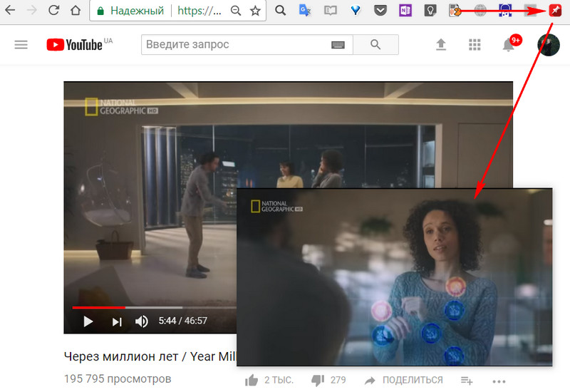The image size is (570, 392).
Task: Click the 5:44 / 46:57 time display
Action: [x=183, y=321]
